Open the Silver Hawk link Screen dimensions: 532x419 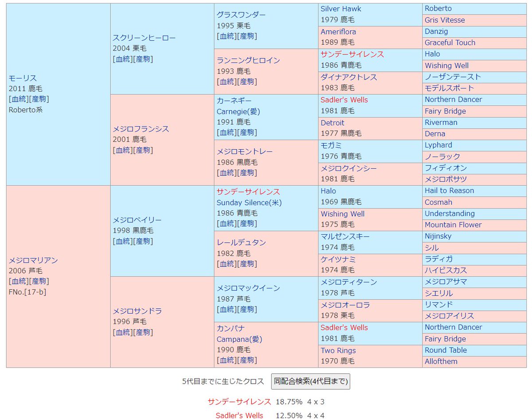(341, 9)
